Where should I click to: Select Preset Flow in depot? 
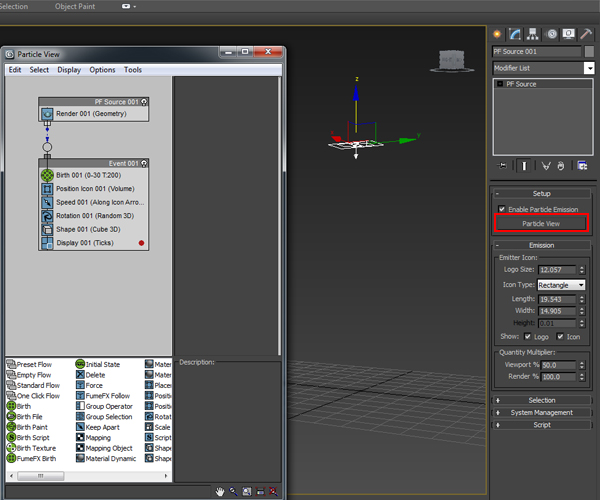(29, 364)
